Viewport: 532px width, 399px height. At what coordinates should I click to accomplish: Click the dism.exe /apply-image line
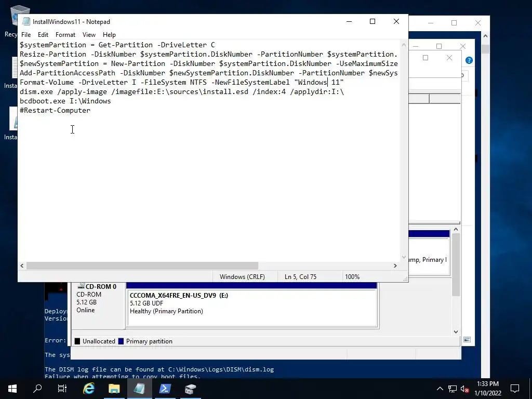click(182, 91)
